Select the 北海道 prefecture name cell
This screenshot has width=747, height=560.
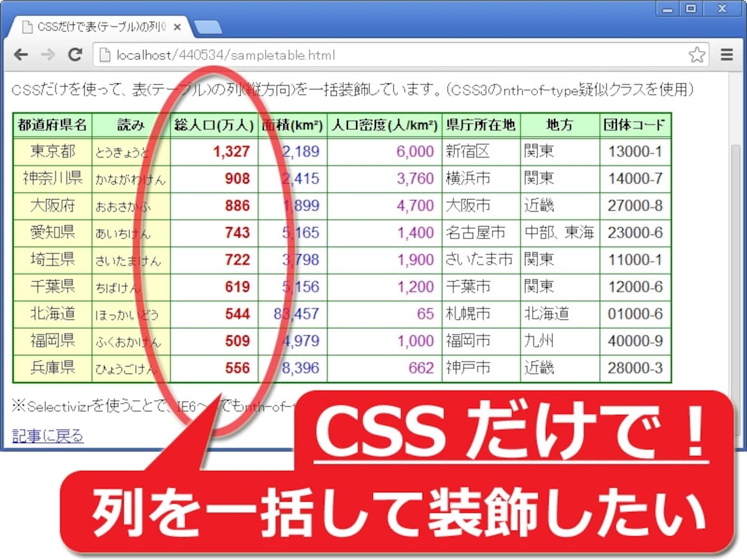tap(52, 314)
